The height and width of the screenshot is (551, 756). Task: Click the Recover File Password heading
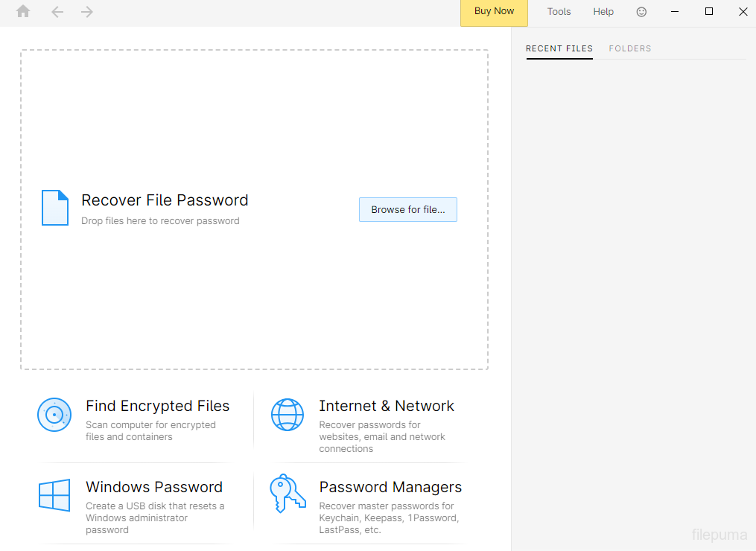click(x=165, y=200)
